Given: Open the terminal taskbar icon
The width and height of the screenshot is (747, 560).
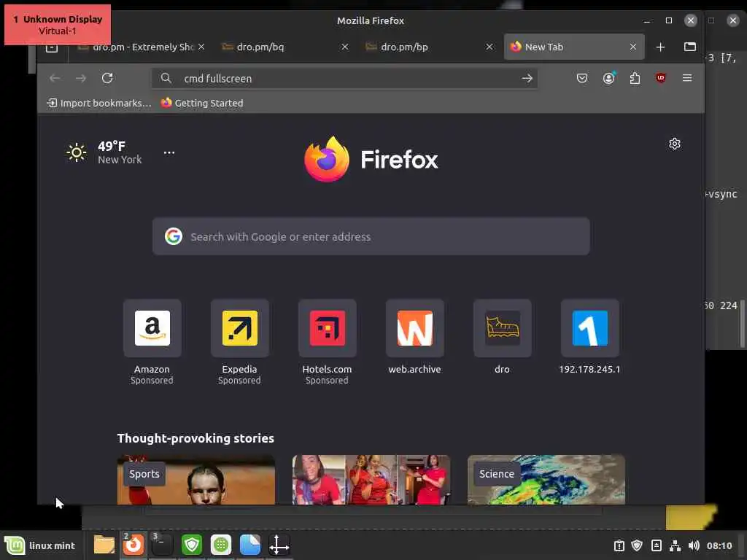Looking at the screenshot, I should (x=162, y=545).
